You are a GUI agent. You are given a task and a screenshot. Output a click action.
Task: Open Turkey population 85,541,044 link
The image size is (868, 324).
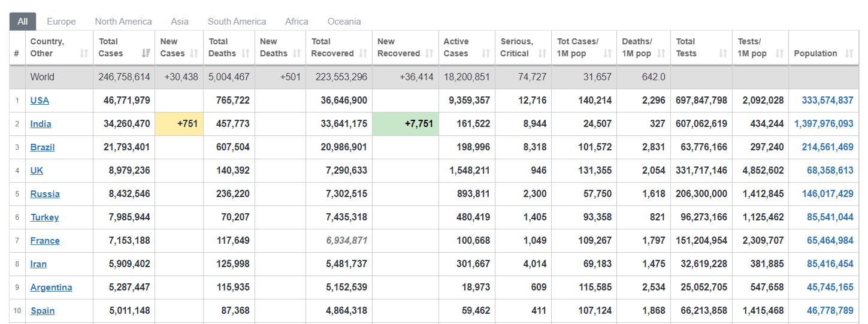pos(830,217)
